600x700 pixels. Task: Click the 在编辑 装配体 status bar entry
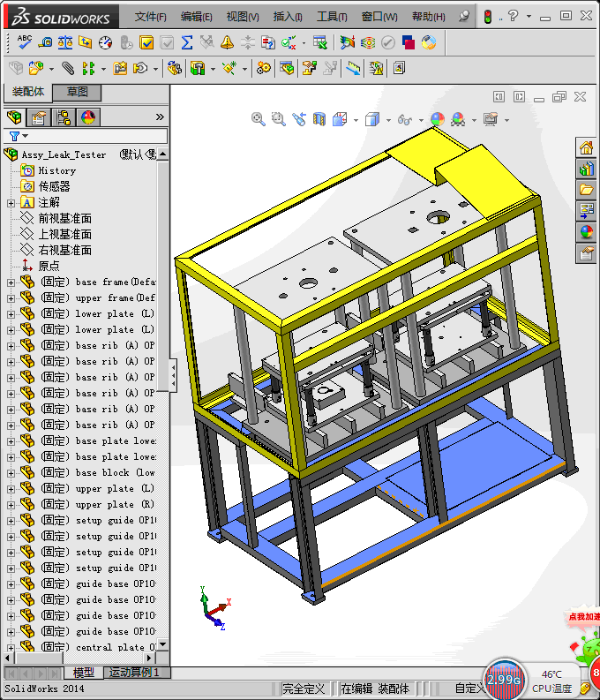pos(374,689)
